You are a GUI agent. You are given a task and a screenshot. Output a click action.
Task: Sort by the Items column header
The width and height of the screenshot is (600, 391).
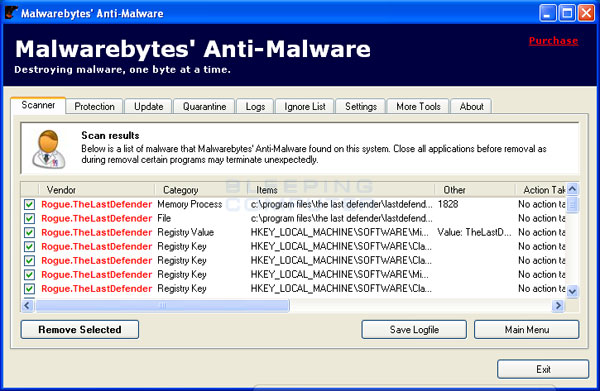(340, 190)
